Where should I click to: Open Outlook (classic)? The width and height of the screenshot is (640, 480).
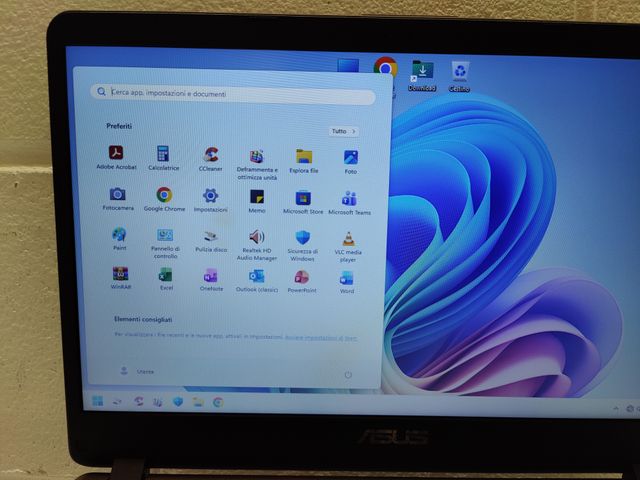coord(257,281)
